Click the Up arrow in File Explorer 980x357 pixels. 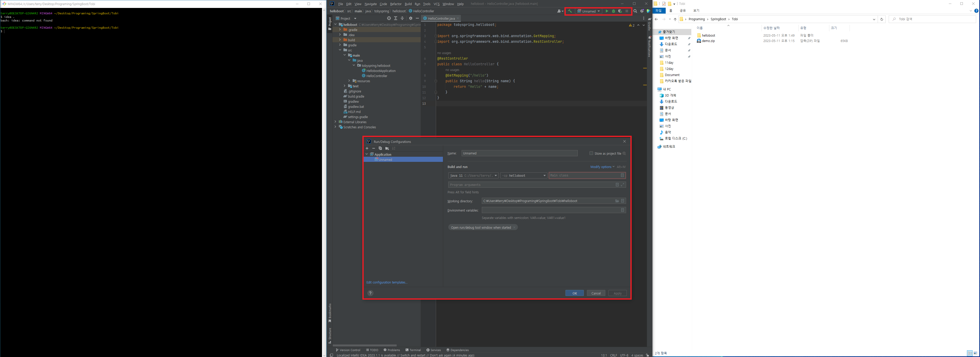675,19
